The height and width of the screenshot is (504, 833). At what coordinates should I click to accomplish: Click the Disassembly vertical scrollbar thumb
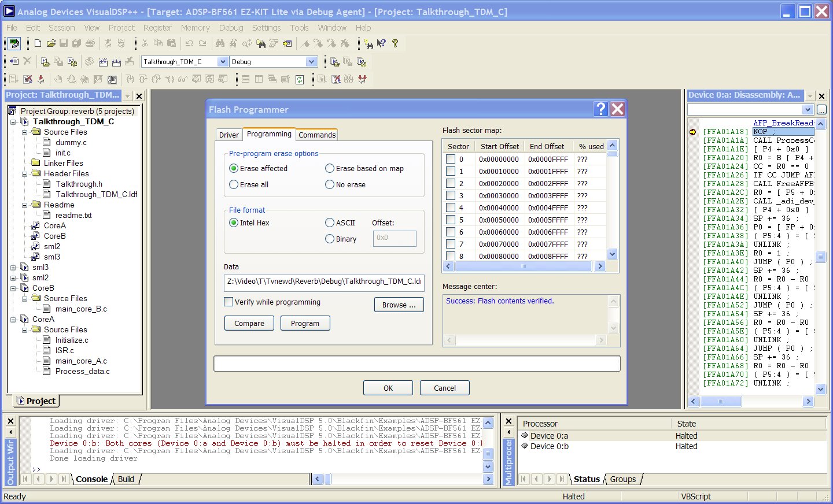pos(820,257)
